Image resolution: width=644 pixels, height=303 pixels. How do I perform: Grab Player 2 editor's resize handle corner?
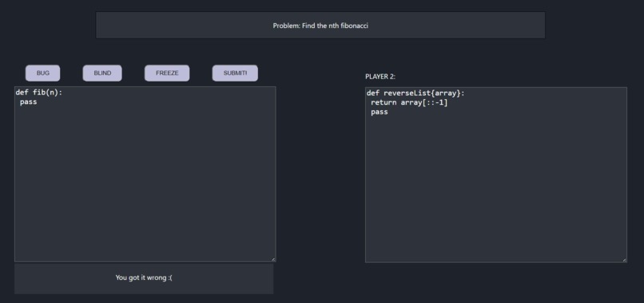[x=624, y=261]
